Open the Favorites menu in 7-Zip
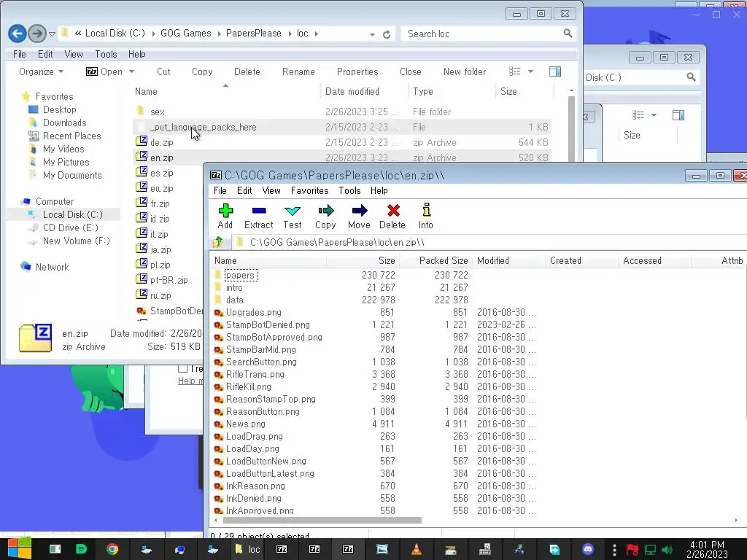The image size is (747, 560). [309, 190]
